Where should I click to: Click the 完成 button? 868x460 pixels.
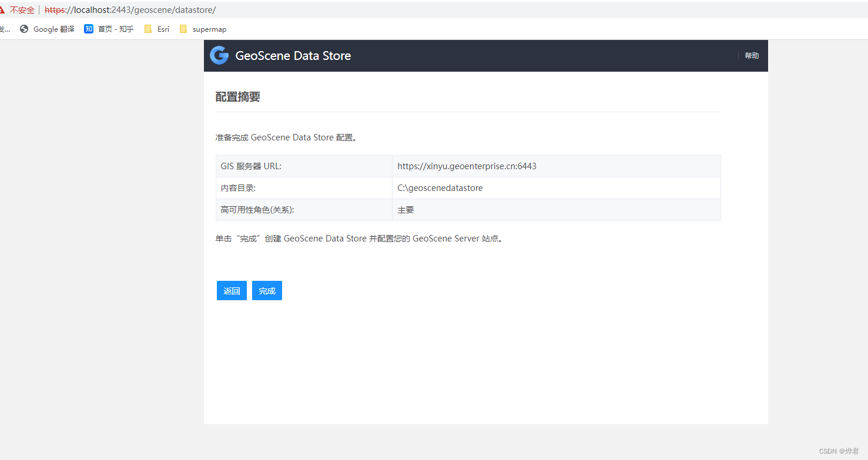click(267, 291)
